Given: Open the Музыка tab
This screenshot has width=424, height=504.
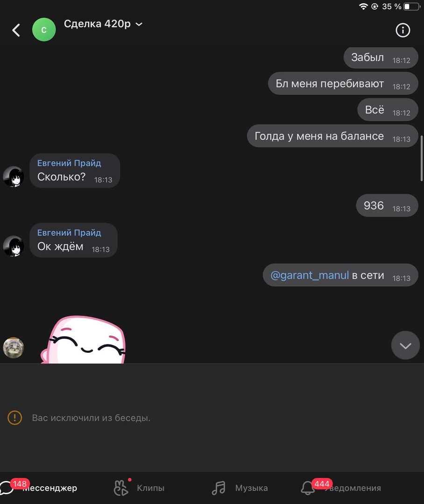Looking at the screenshot, I should pos(240,488).
